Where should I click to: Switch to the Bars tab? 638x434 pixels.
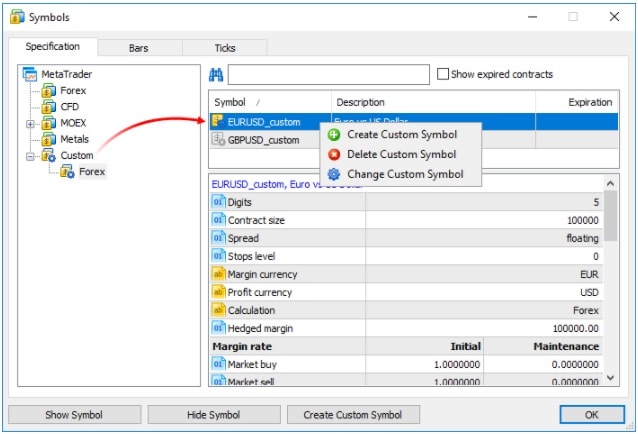(139, 48)
